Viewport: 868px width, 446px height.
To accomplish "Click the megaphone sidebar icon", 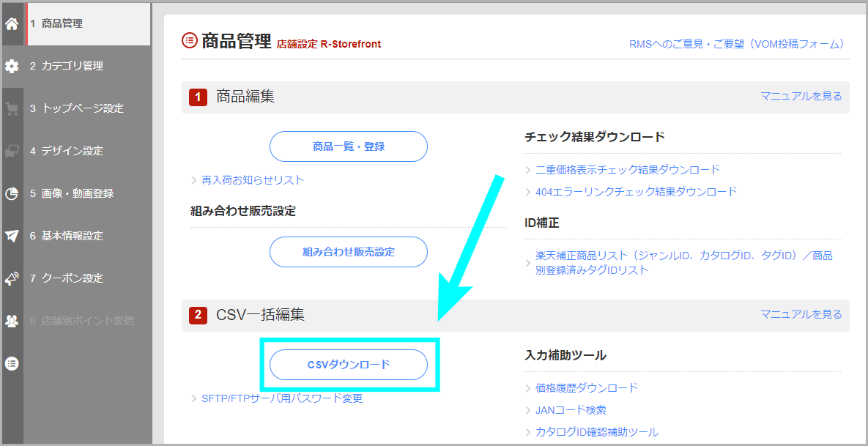I will pyautogui.click(x=12, y=278).
